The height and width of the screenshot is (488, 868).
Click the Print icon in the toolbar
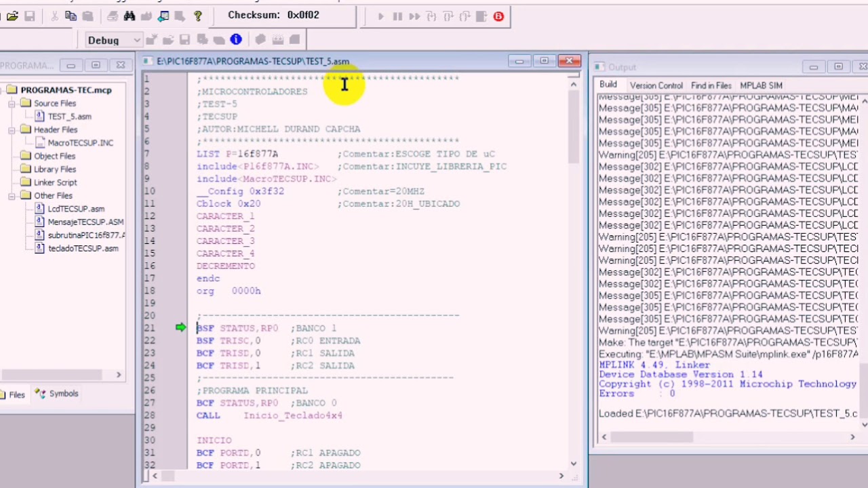pyautogui.click(x=113, y=16)
